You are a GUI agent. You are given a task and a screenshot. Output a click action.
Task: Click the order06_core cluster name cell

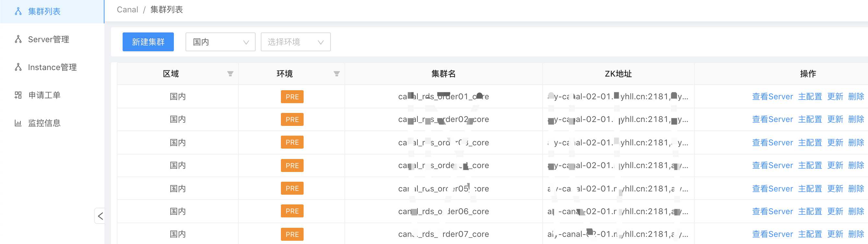[443, 211]
